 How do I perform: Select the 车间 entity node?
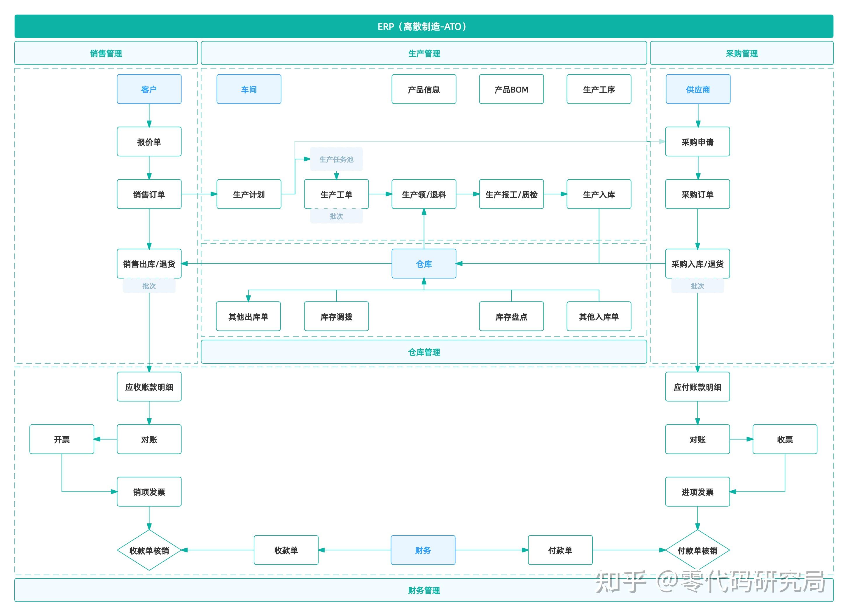pyautogui.click(x=249, y=89)
